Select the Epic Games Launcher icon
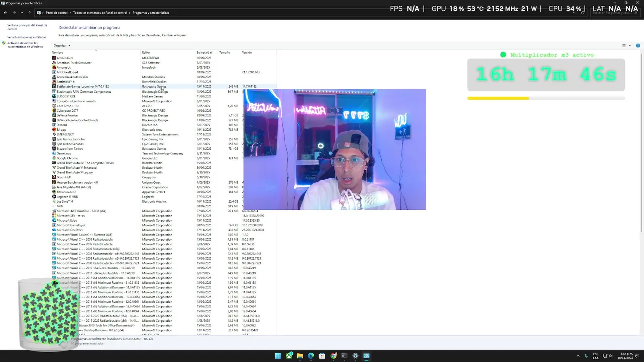The image size is (644, 362). (x=54, y=139)
